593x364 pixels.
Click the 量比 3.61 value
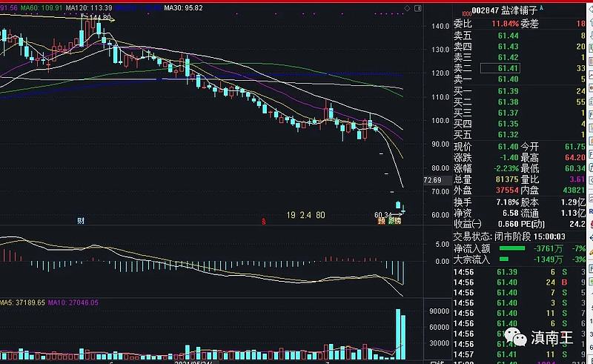pos(577,179)
